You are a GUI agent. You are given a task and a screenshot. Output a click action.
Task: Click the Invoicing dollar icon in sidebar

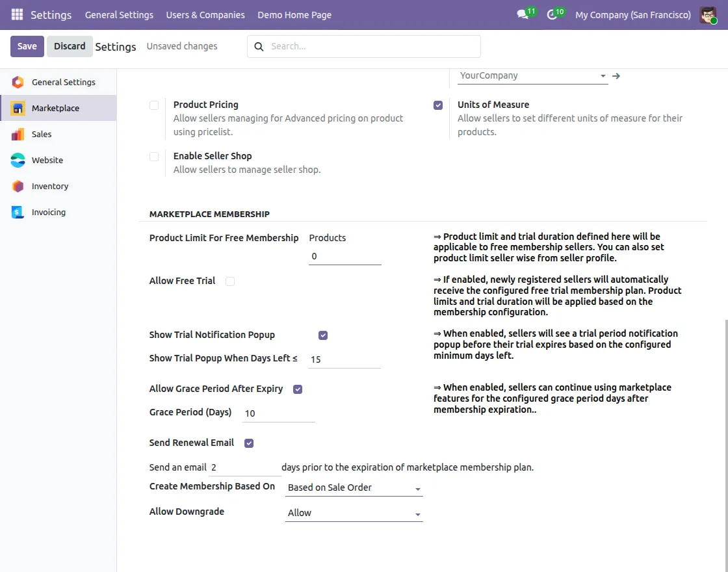click(x=18, y=212)
